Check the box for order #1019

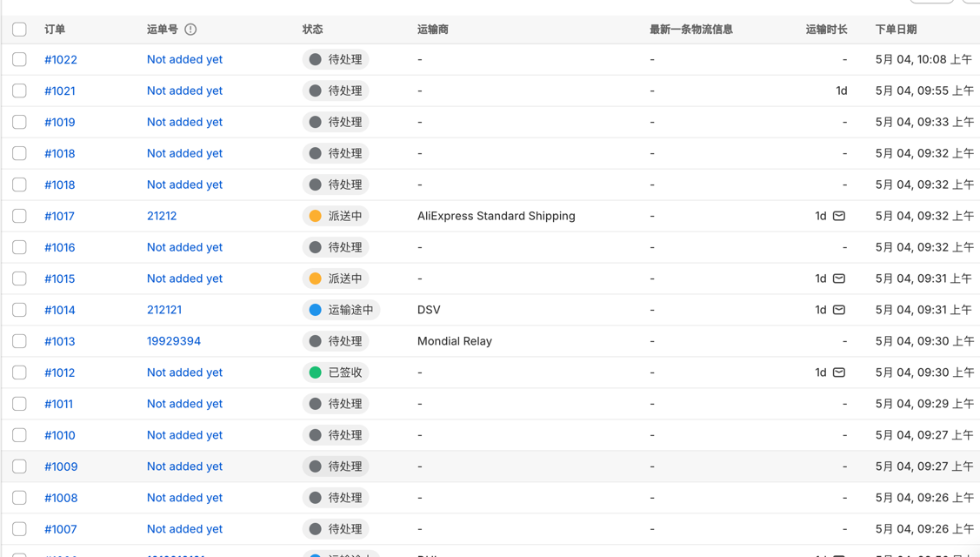pos(19,122)
